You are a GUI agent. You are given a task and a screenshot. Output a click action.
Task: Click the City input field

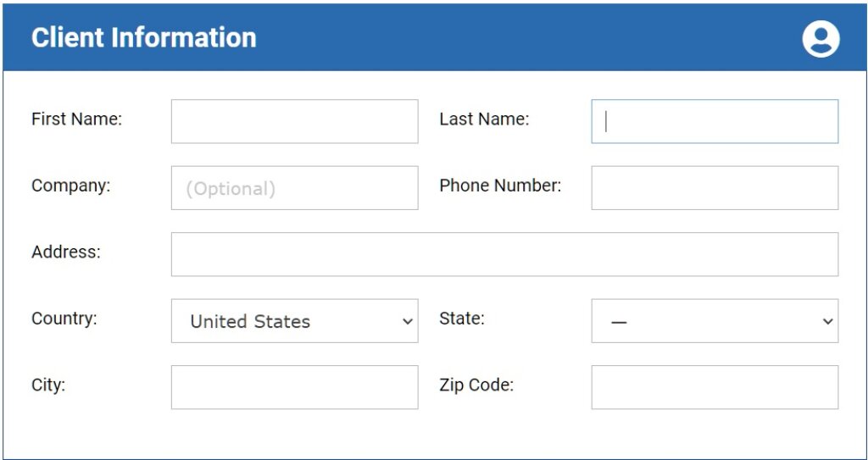click(x=294, y=387)
